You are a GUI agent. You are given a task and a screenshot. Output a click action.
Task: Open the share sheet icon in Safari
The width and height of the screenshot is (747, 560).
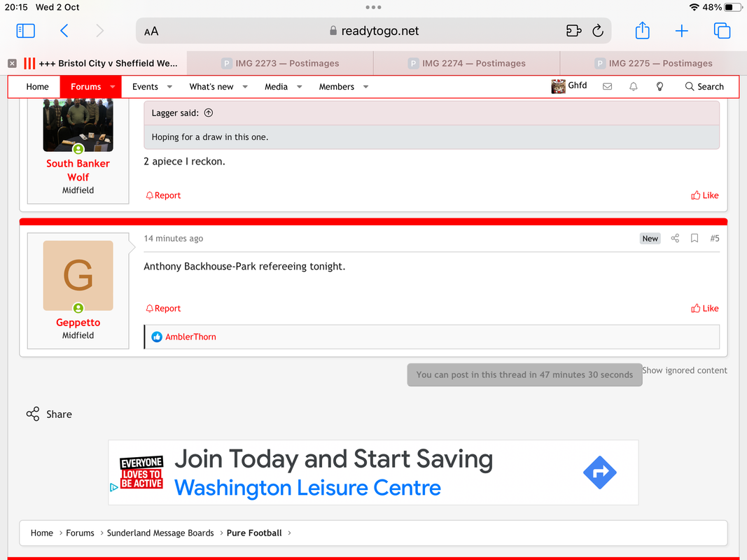[642, 31]
